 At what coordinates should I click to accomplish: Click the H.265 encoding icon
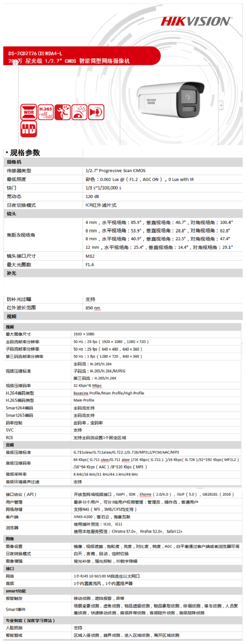(x=46, y=112)
